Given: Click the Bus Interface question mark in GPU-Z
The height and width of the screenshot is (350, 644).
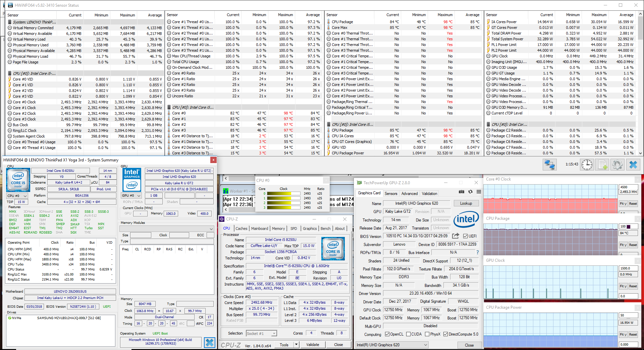Looking at the screenshot, I should pyautogui.click(x=478, y=252).
